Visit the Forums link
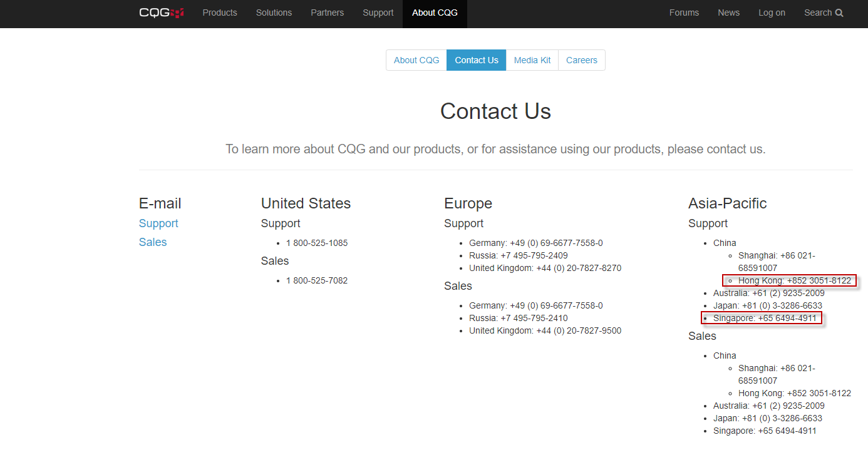Image resolution: width=868 pixels, height=450 pixels. coord(685,13)
